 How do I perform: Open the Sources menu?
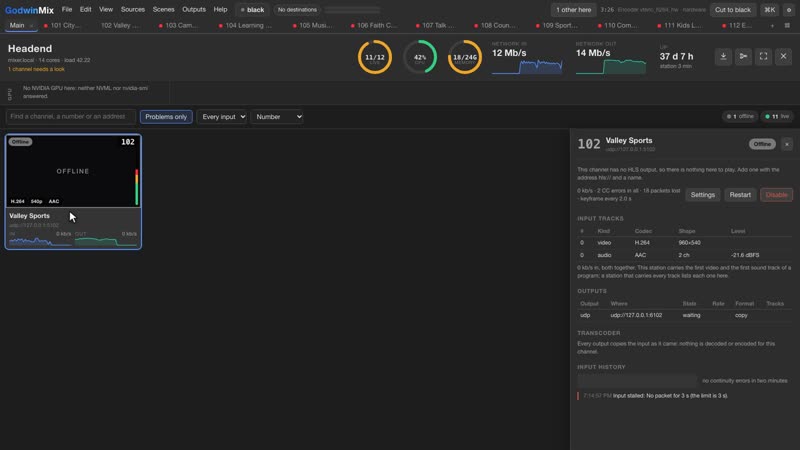133,9
